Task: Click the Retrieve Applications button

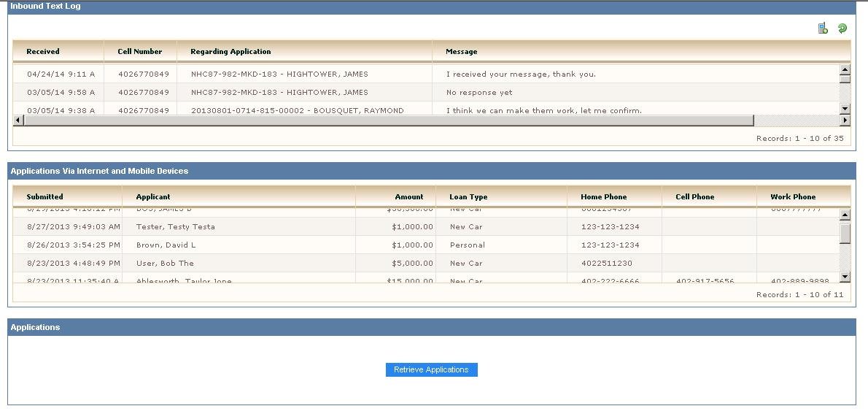Action: [431, 369]
